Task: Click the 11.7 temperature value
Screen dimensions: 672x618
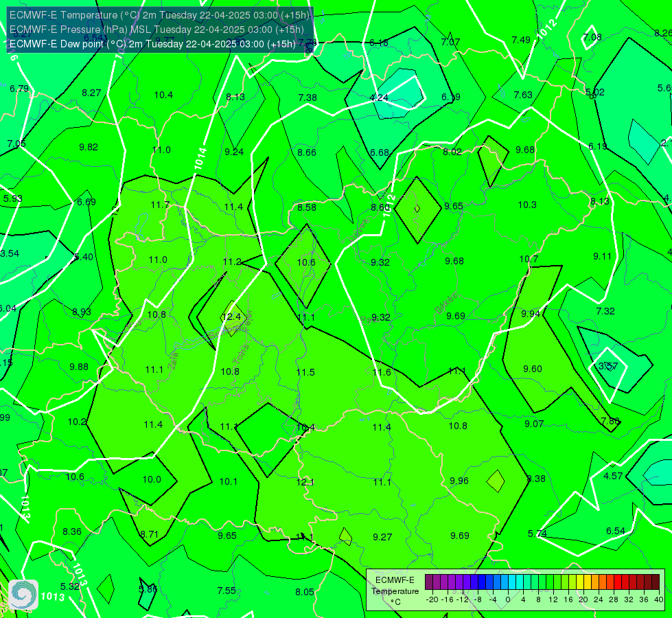Action: coord(161,205)
